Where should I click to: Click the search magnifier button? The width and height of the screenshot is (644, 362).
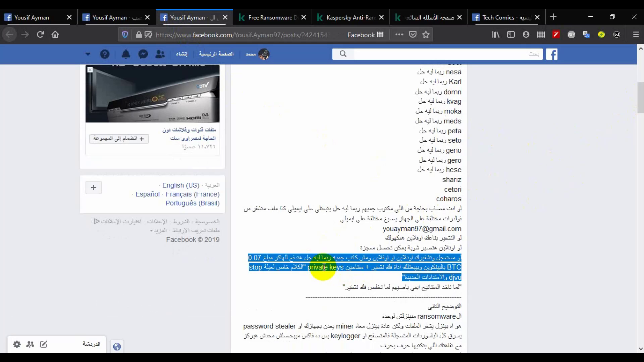tap(343, 54)
